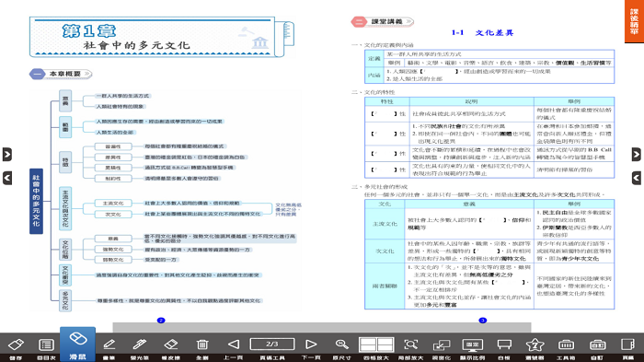Viewport: 644px width, 362px height.
Task: Click blue page marker number 3
Action: [x=483, y=320]
